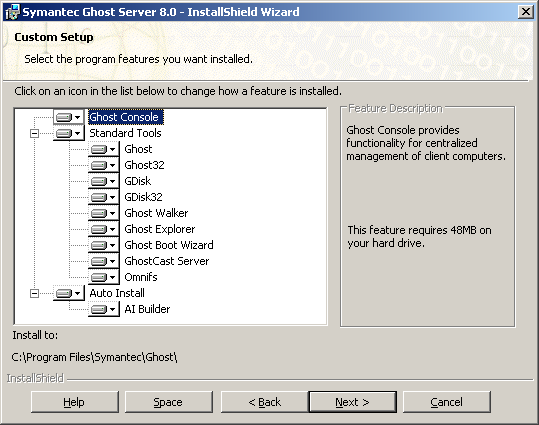Click the 'This feature requires 48MB' text
Screen dimensions: 539x425
[419, 237]
